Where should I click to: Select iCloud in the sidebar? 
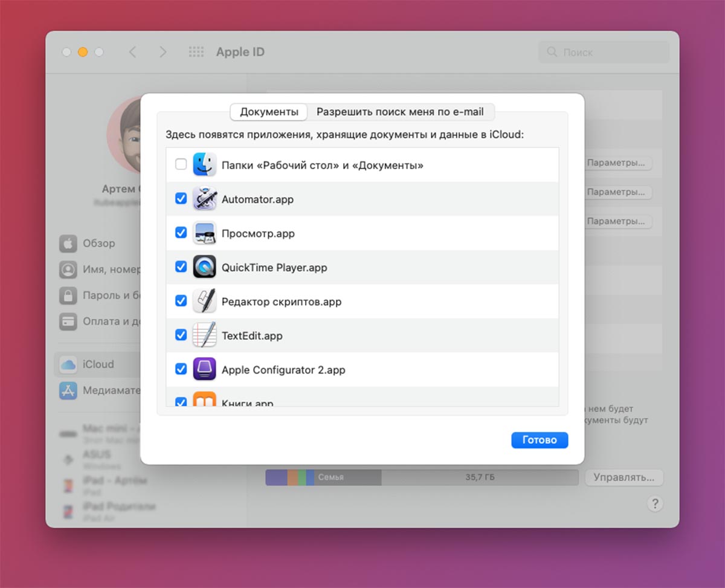point(97,364)
